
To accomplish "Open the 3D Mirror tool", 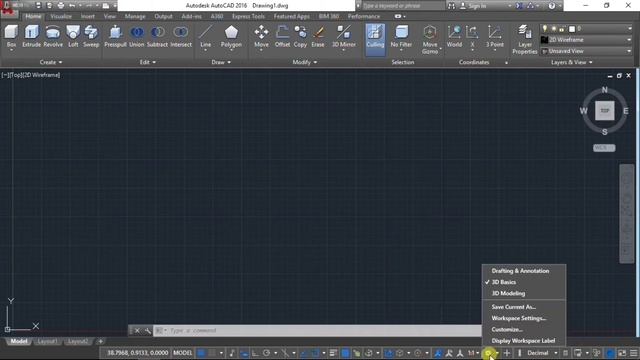I will 344,37.
